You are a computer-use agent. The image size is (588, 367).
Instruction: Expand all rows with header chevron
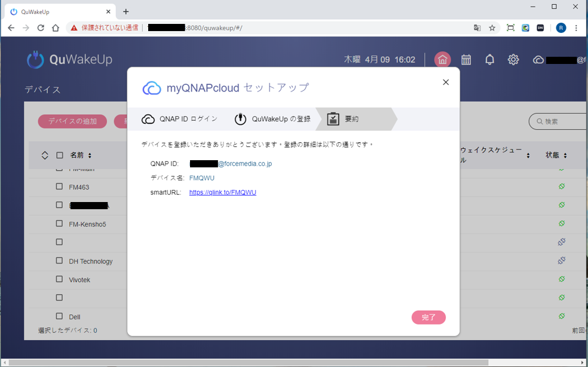click(x=45, y=155)
